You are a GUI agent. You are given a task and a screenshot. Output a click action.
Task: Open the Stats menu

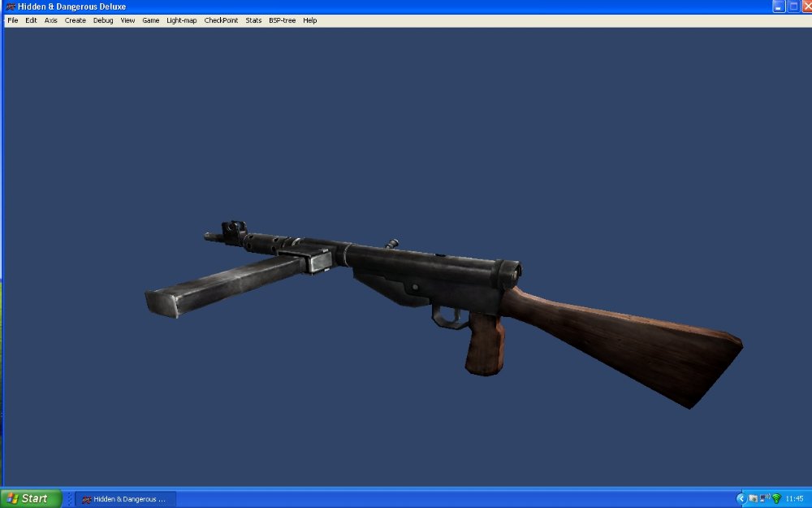click(x=253, y=20)
